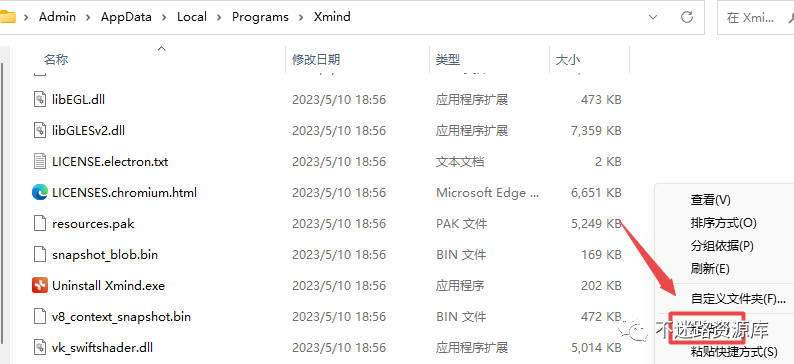Sort by the 大小 column header
Viewport: 794px width, 364px height.
click(x=568, y=59)
